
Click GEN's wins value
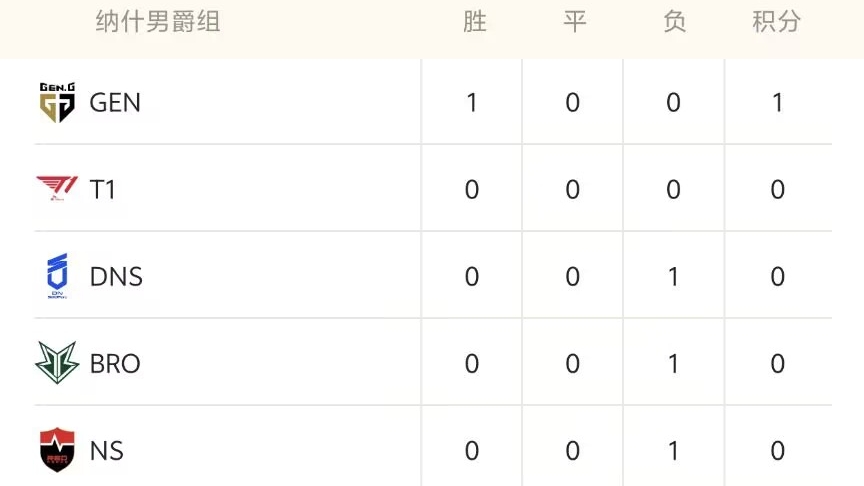coord(472,102)
